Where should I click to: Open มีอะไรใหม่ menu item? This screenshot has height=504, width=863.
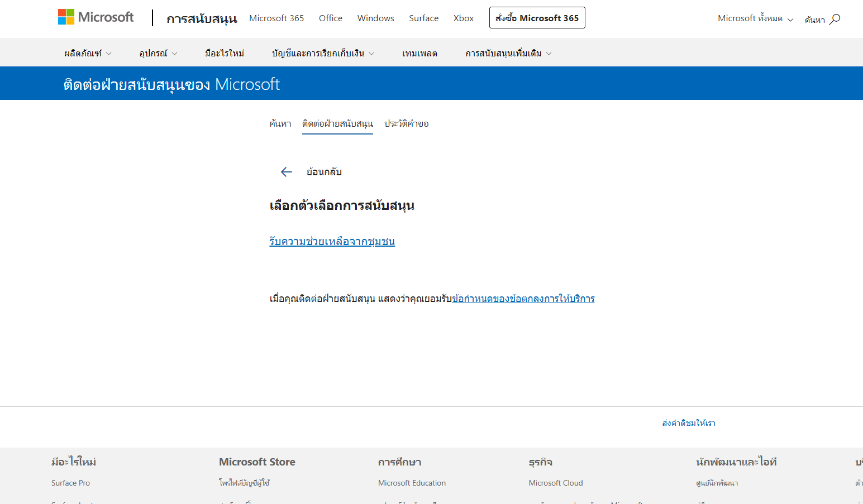[x=225, y=53]
